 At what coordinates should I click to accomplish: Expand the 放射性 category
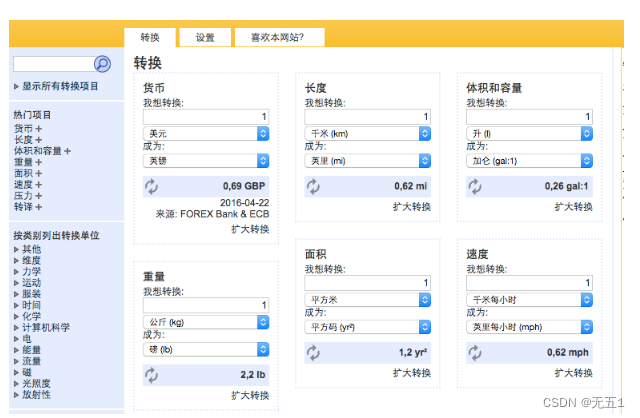[32, 395]
